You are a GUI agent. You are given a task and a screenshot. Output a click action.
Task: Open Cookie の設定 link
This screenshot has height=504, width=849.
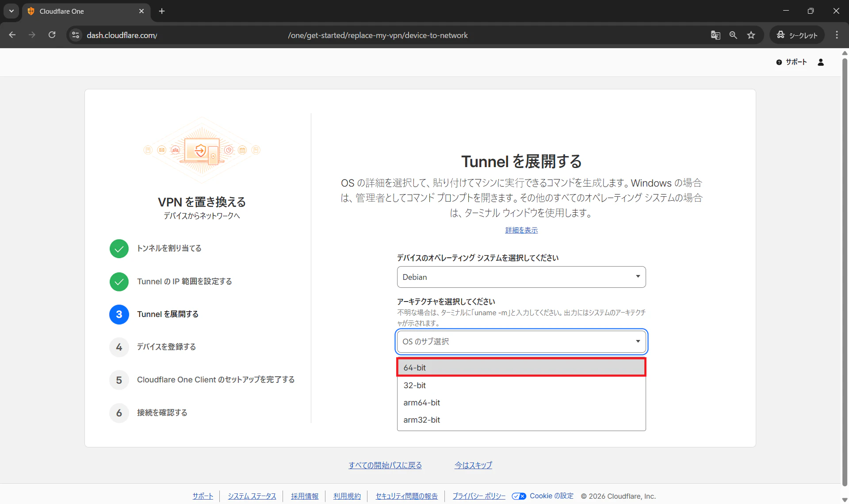coord(551,496)
